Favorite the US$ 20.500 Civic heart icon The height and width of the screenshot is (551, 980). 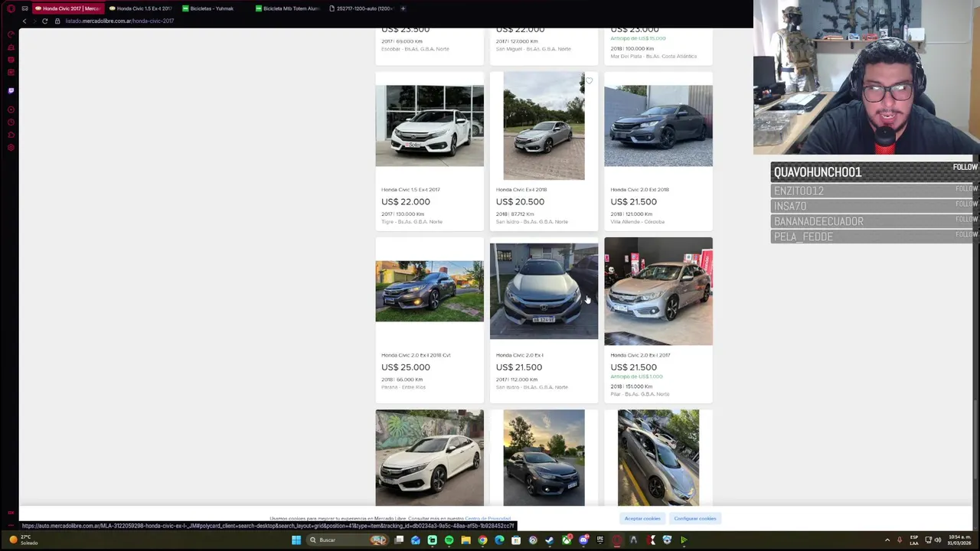[x=589, y=80]
